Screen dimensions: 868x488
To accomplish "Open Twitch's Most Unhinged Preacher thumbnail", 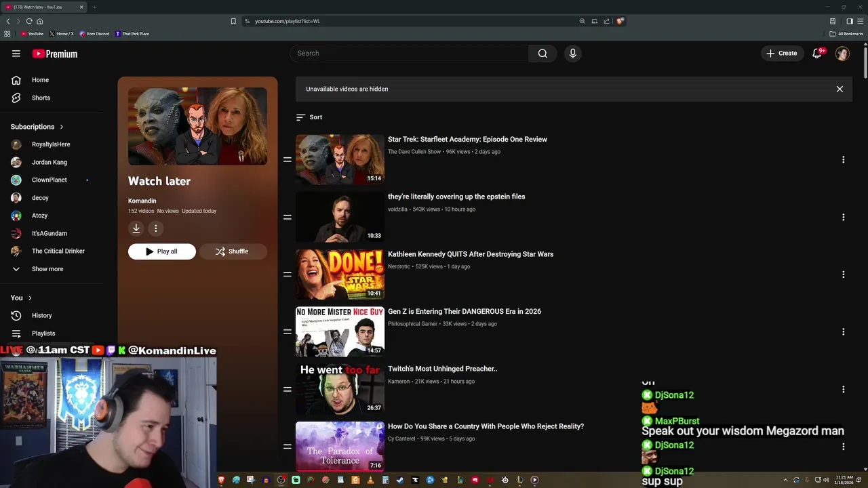I will tap(340, 389).
